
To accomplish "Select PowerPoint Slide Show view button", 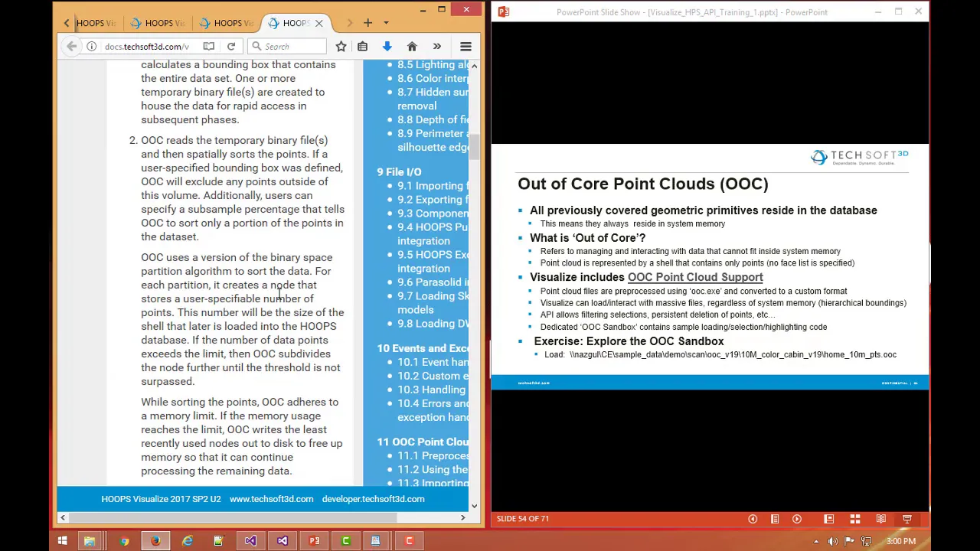I will 907,519.
